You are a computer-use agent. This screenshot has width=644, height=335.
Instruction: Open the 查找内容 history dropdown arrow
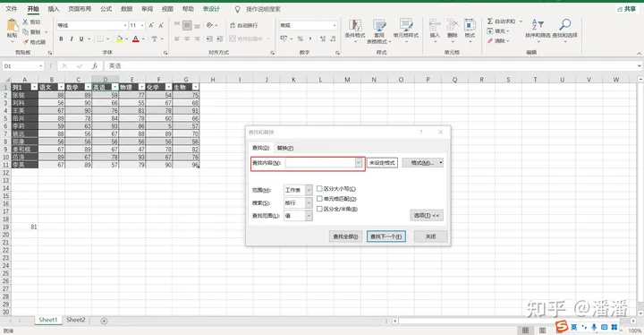click(359, 163)
